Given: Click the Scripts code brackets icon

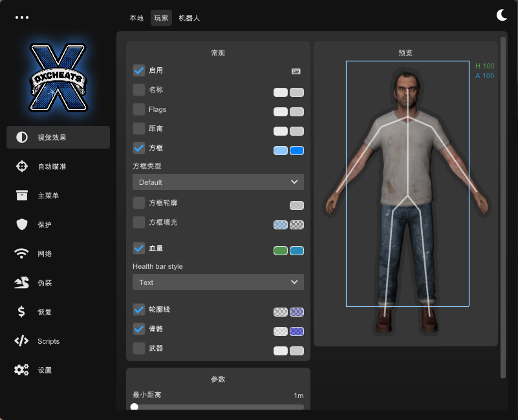Looking at the screenshot, I should tap(21, 341).
